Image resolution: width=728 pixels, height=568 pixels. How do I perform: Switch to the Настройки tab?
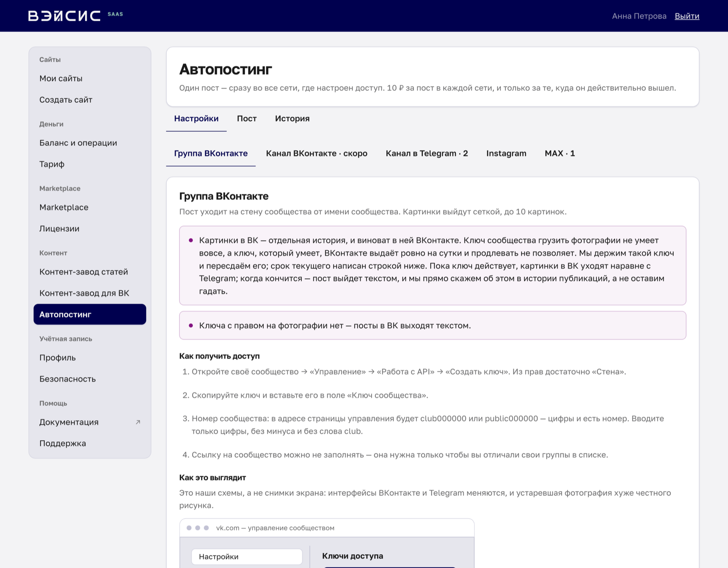pyautogui.click(x=196, y=119)
